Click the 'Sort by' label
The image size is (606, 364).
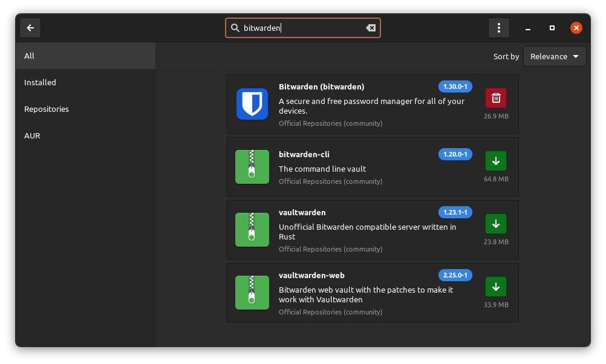[x=506, y=56]
